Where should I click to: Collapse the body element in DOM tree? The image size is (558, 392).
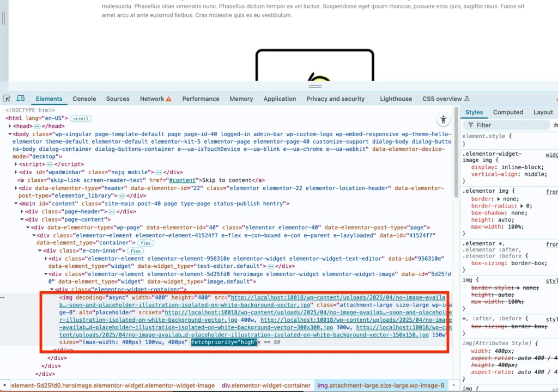click(10, 133)
